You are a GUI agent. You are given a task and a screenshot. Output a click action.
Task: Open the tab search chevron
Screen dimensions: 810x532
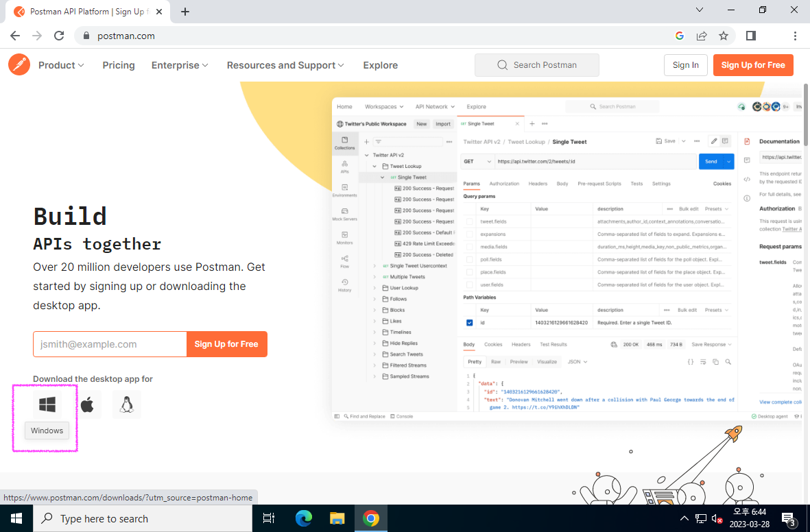click(700, 10)
